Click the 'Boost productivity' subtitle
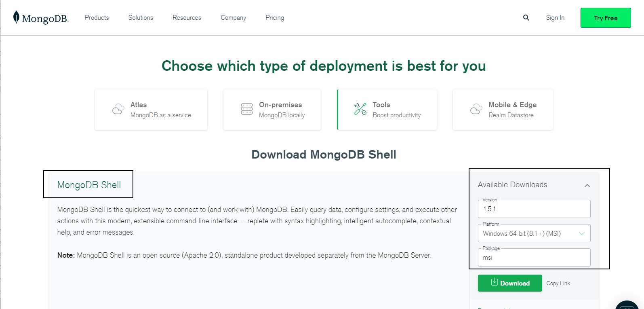Screen dimensions: 644x309 [x=397, y=115]
